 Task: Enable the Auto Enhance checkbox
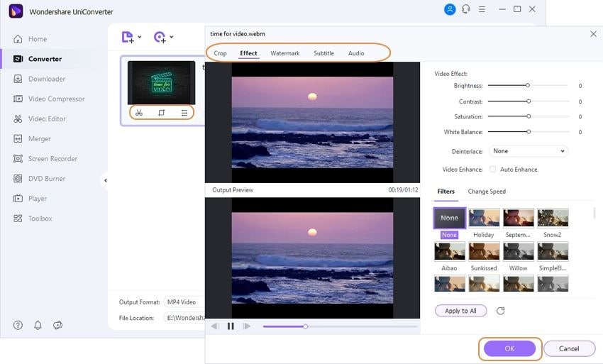coord(492,170)
